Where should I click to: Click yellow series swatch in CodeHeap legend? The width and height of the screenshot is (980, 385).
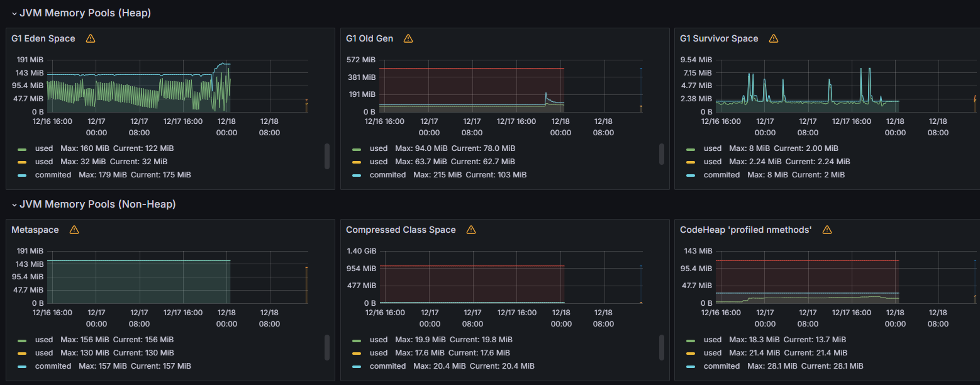[691, 353]
